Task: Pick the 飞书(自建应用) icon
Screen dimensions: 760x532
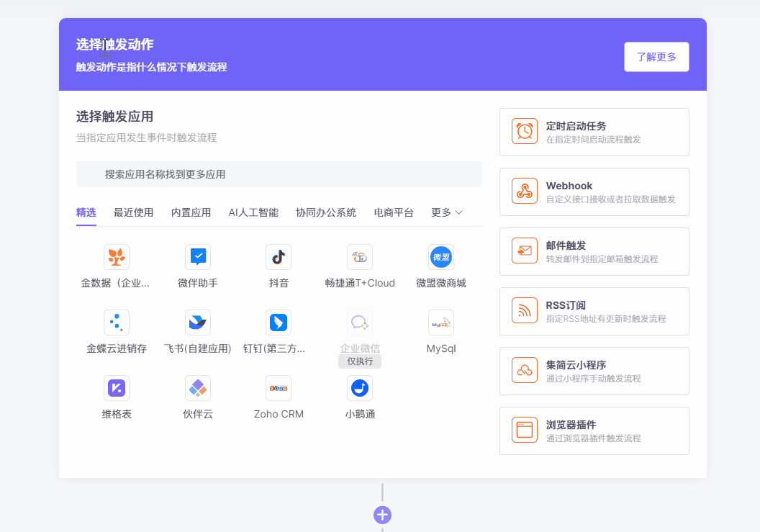Action: 198,323
